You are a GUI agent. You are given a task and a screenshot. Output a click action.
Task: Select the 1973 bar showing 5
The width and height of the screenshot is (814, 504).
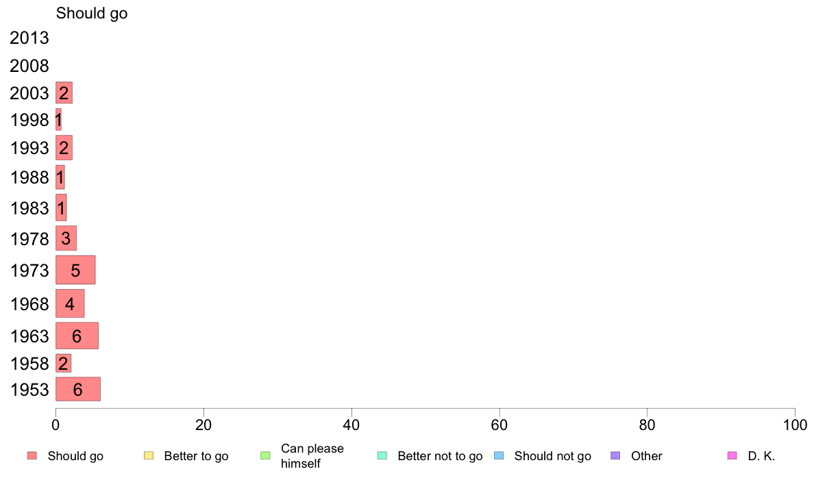(75, 270)
